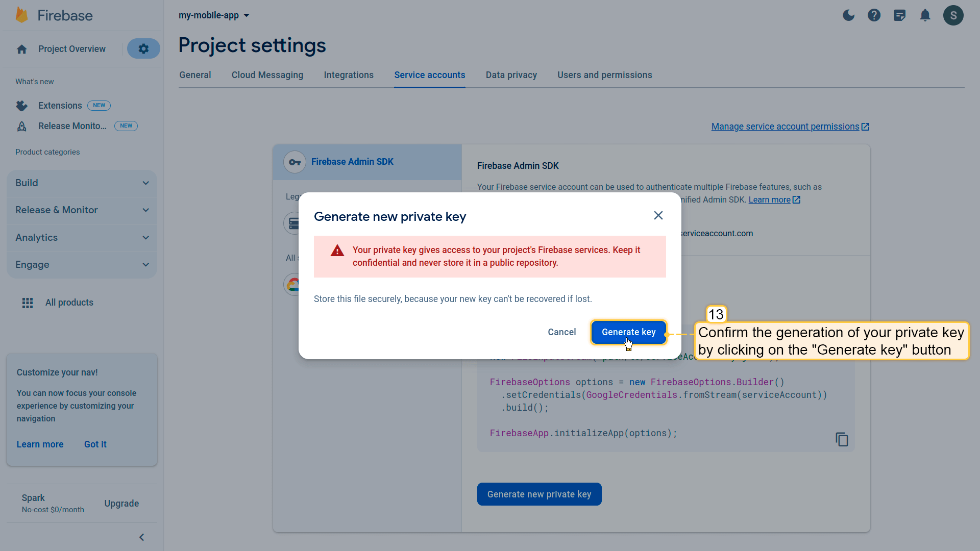
Task: Close the Generate new private key dialog
Action: [658, 215]
